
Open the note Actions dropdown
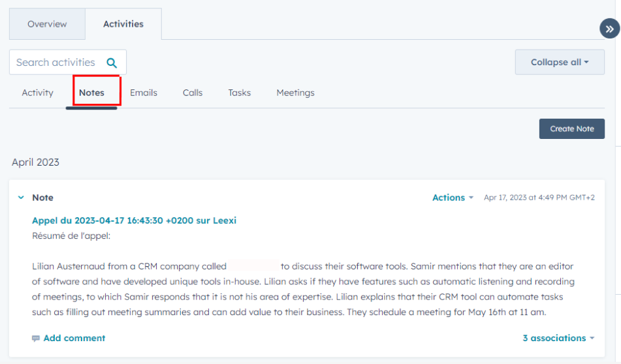coord(453,198)
